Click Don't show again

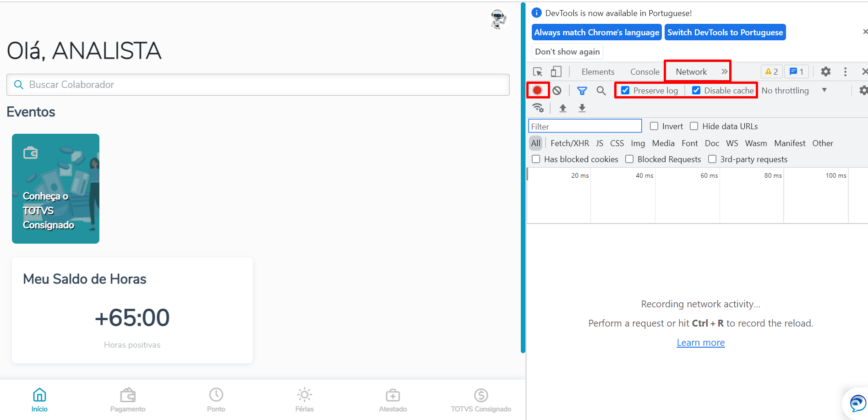click(567, 51)
